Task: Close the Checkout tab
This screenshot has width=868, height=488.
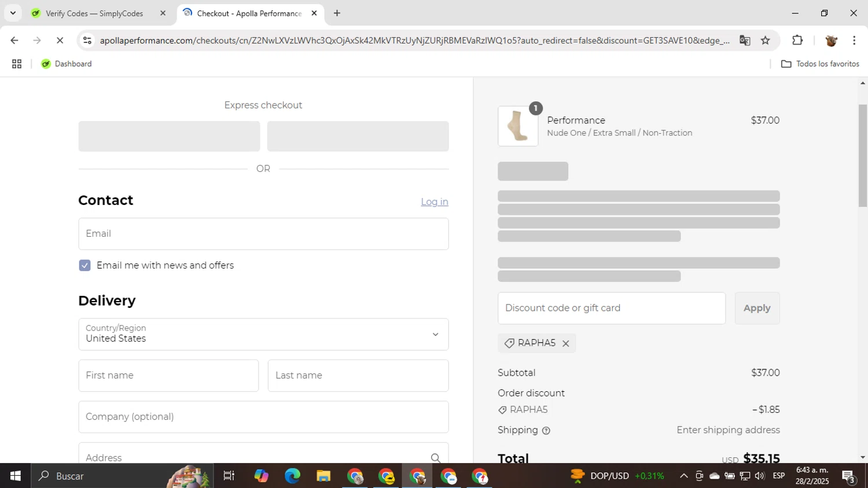Action: coord(314,13)
